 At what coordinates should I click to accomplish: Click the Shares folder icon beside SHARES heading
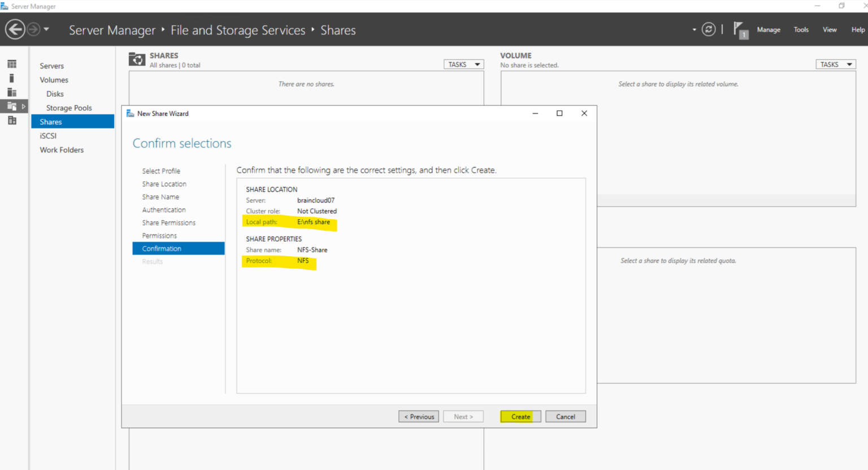pos(137,59)
